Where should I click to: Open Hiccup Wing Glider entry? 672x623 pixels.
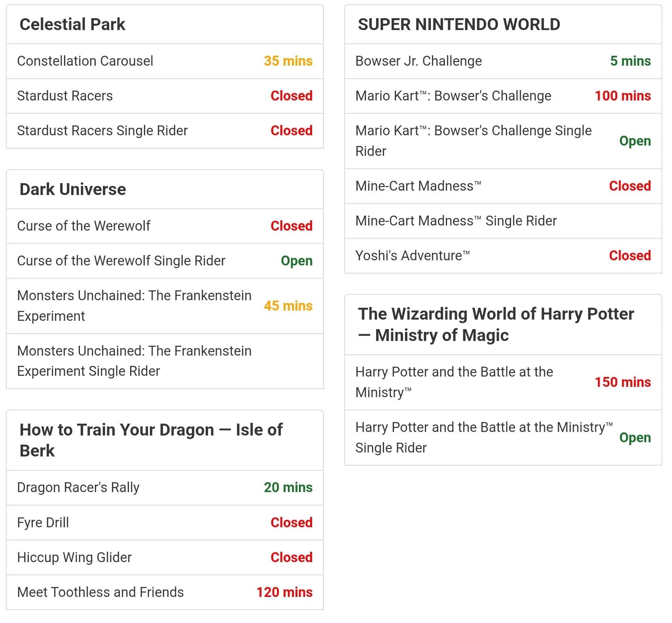(165, 557)
